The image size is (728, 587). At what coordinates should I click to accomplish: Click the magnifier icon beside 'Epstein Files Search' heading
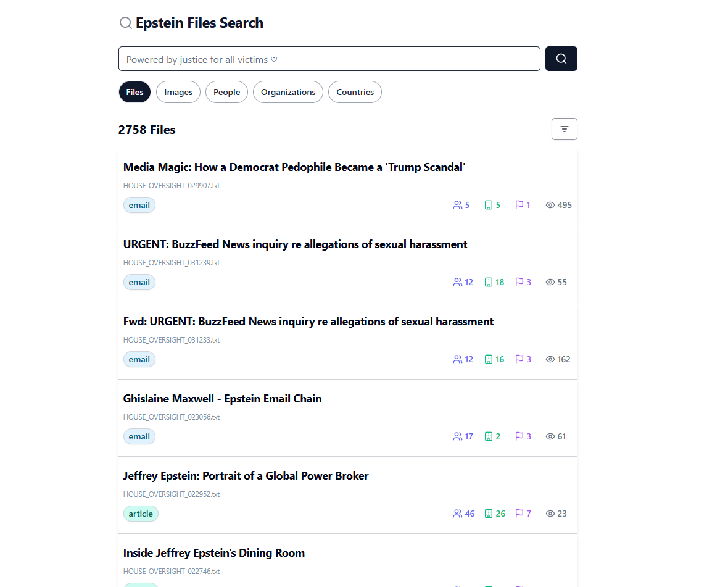click(x=125, y=22)
